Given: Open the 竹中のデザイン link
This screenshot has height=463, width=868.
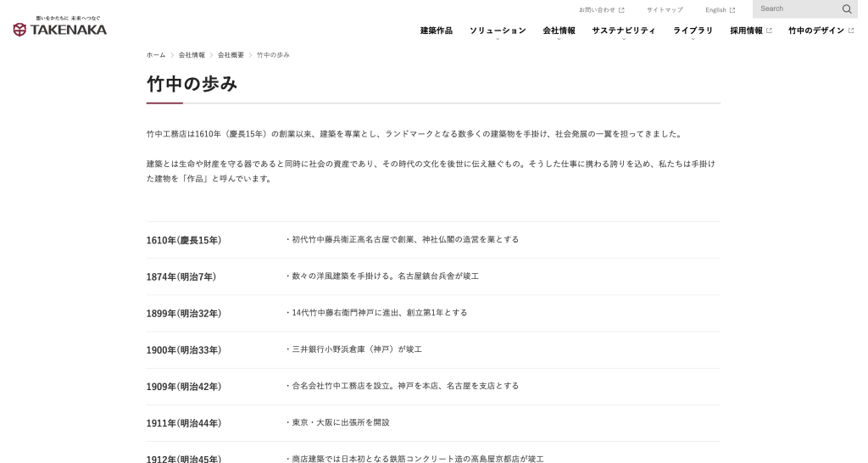Looking at the screenshot, I should point(816,31).
